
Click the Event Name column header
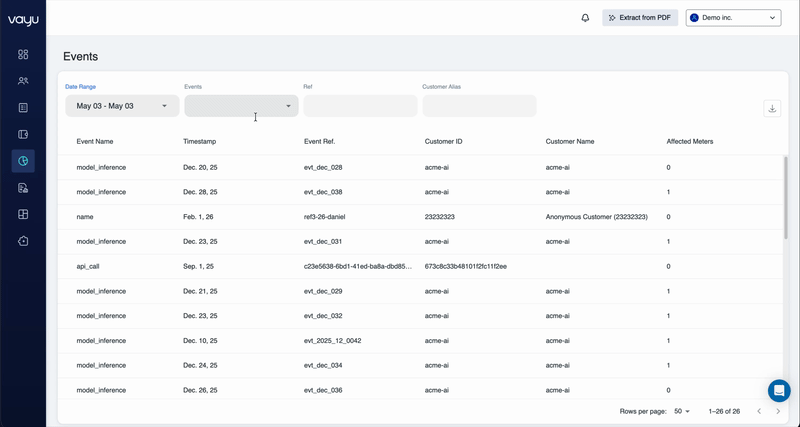[x=95, y=141]
